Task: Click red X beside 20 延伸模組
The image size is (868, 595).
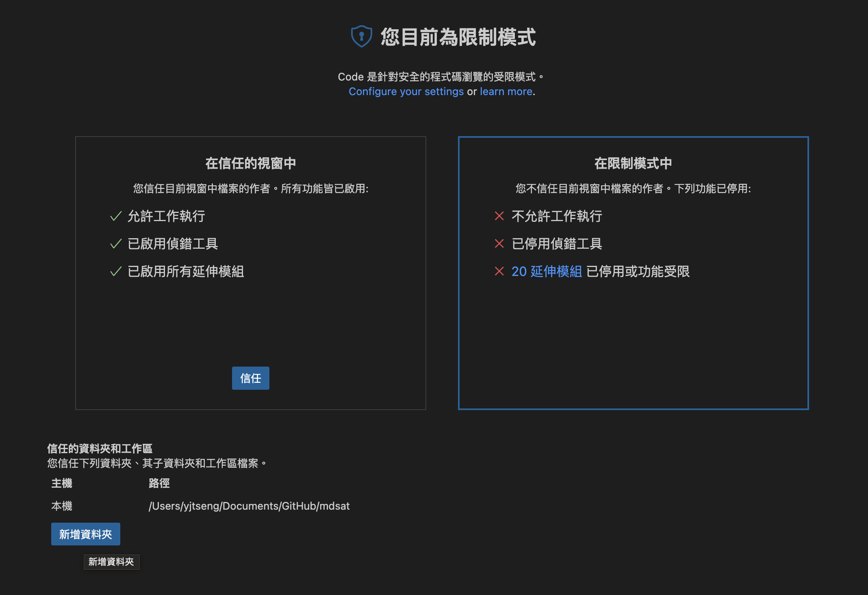Action: [499, 271]
